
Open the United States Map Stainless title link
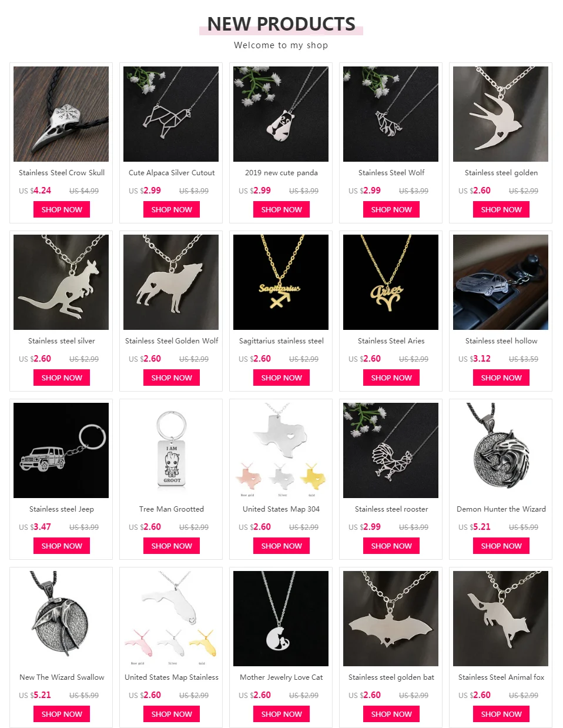tap(172, 677)
